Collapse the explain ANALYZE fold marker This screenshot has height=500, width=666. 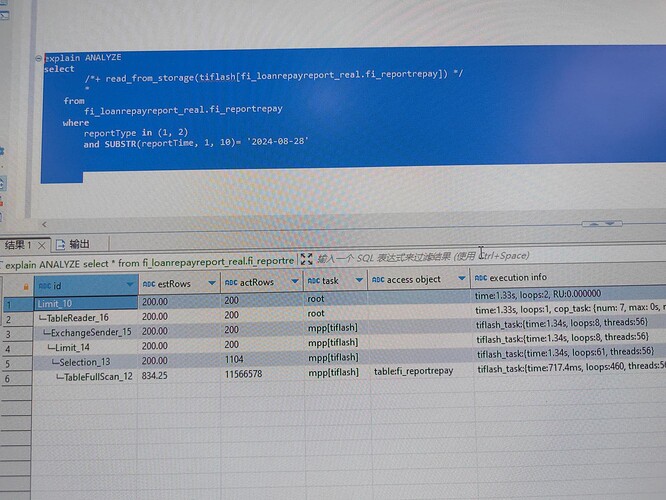37,58
